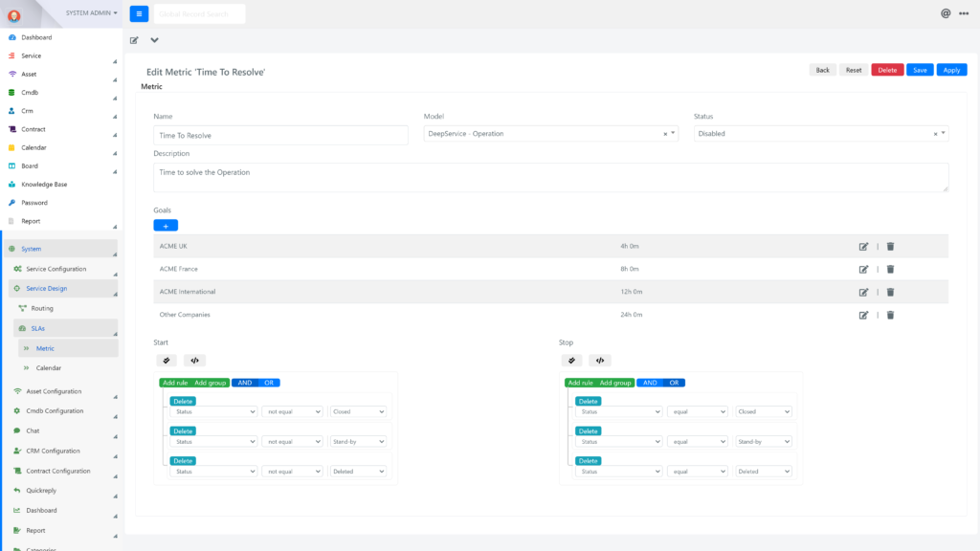Click the Name field 'Time To Resolve'
Viewport: 980px width, 551px height.
(280, 136)
